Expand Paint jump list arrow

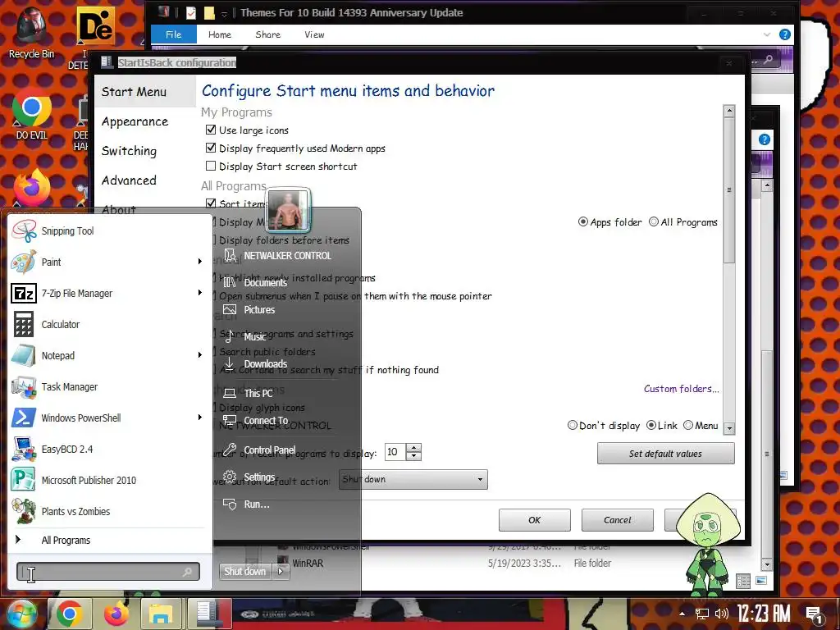[x=200, y=262]
